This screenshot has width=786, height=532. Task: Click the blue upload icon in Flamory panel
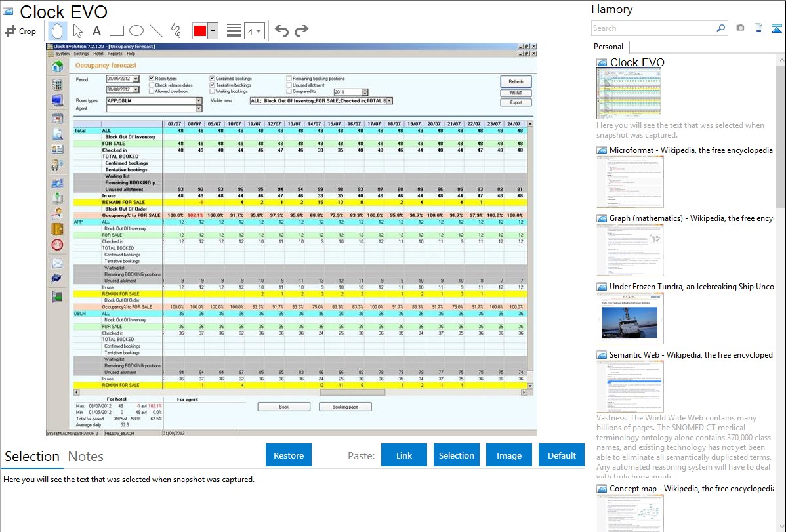click(x=776, y=28)
